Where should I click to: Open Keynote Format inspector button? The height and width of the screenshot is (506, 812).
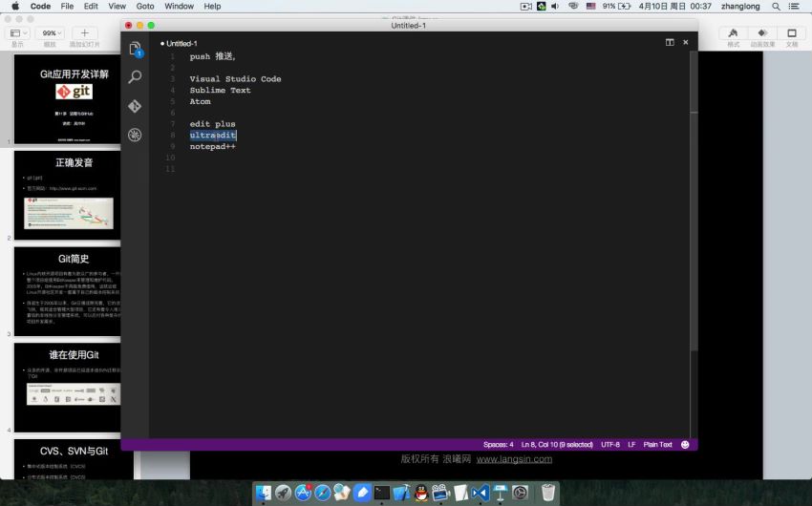click(x=733, y=33)
